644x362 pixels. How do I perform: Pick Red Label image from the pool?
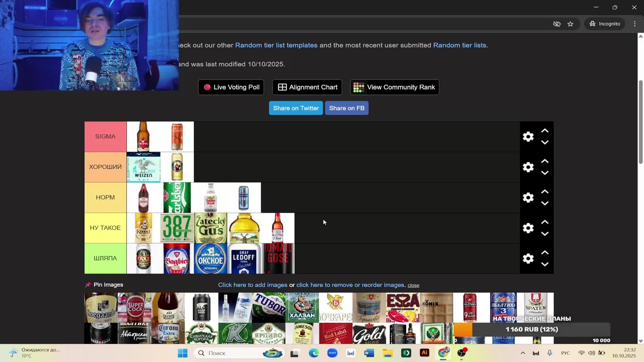click(x=336, y=333)
